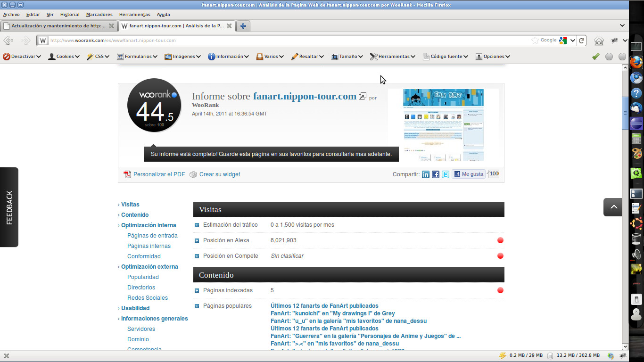Select Páginas de entrada sidebar link
The image size is (644, 362).
pos(152,236)
